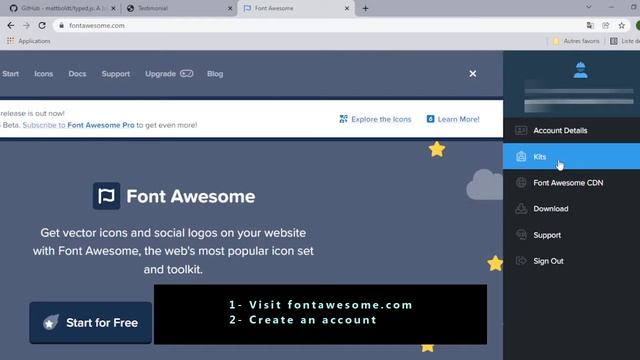The height and width of the screenshot is (360, 640).
Task: Click the rocket icon in Start for Free
Action: tap(51, 322)
